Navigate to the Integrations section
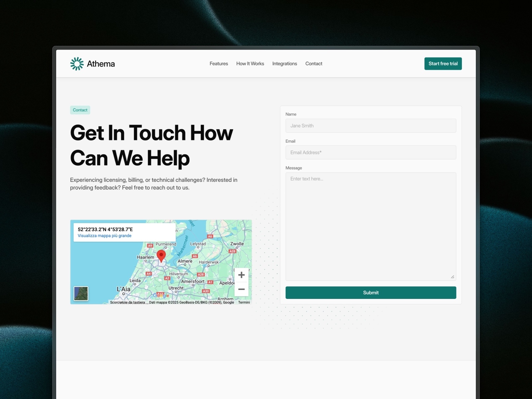 [x=284, y=64]
